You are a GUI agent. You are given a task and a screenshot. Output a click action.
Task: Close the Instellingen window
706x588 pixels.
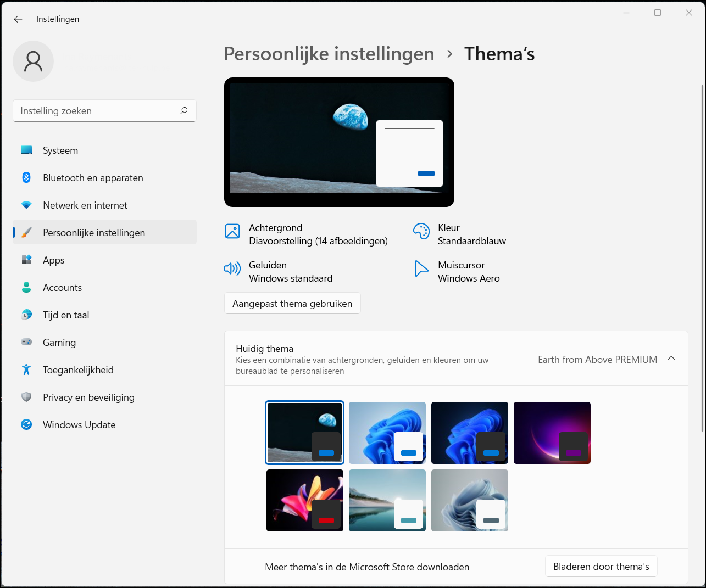pyautogui.click(x=689, y=13)
